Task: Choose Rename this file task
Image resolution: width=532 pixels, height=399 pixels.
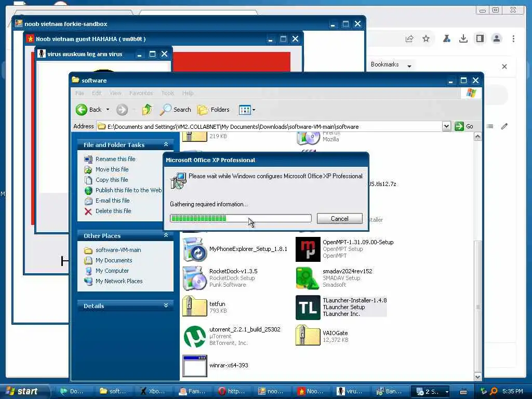Action: [x=115, y=159]
